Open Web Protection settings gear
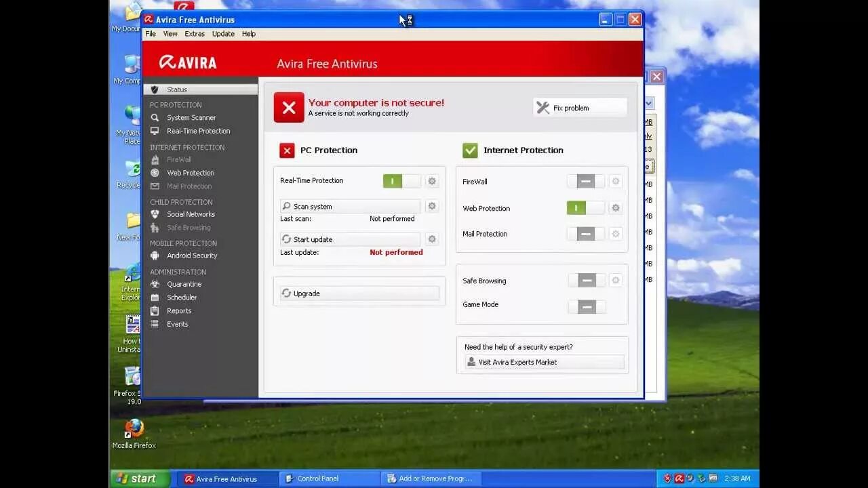868x488 pixels. click(x=616, y=208)
